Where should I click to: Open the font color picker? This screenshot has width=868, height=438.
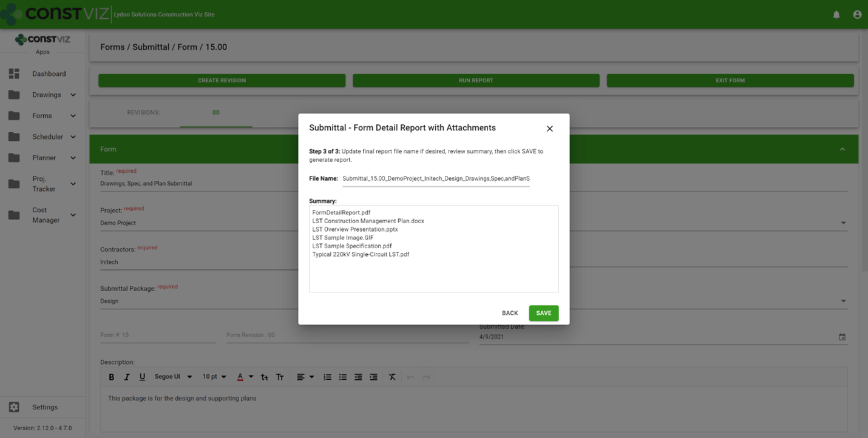tap(240, 377)
